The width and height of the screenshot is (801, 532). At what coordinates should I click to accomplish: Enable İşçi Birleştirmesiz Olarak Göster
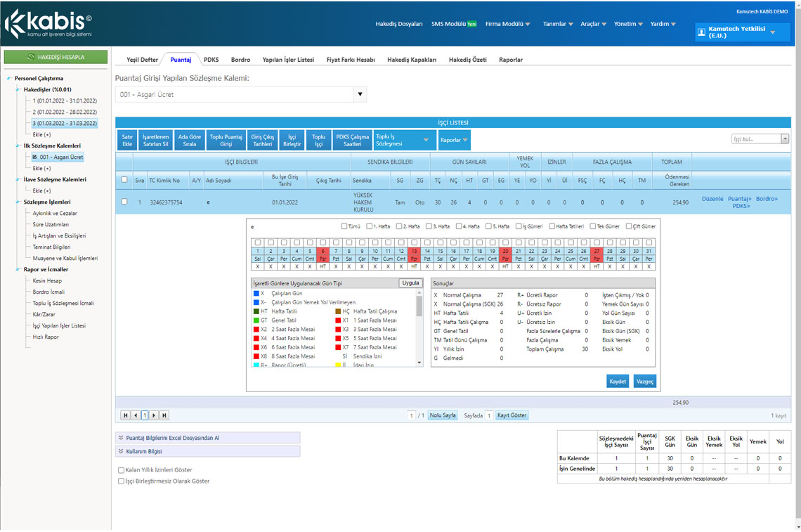(121, 481)
